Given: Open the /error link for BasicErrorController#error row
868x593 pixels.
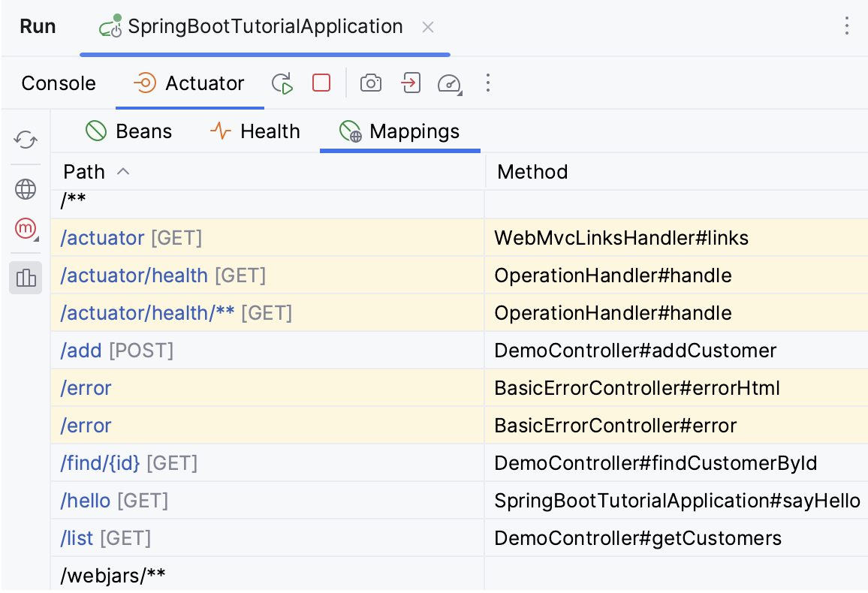Looking at the screenshot, I should point(86,426).
